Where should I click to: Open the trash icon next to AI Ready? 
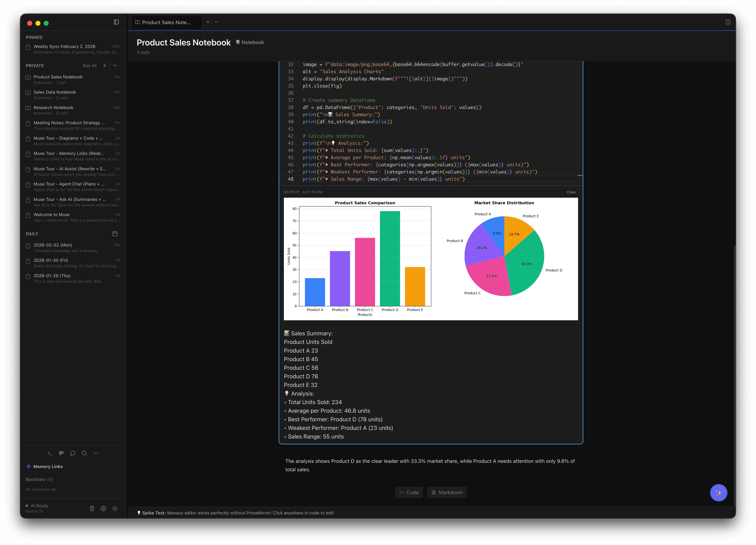tap(92, 509)
